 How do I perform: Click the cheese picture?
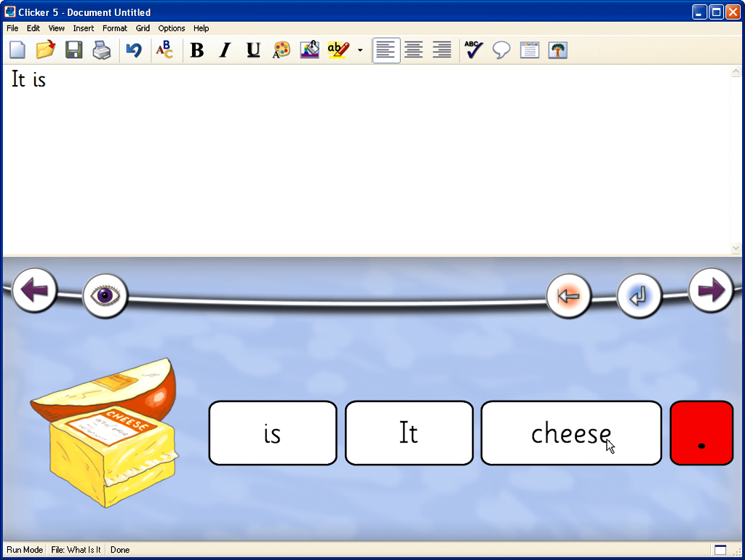click(105, 432)
